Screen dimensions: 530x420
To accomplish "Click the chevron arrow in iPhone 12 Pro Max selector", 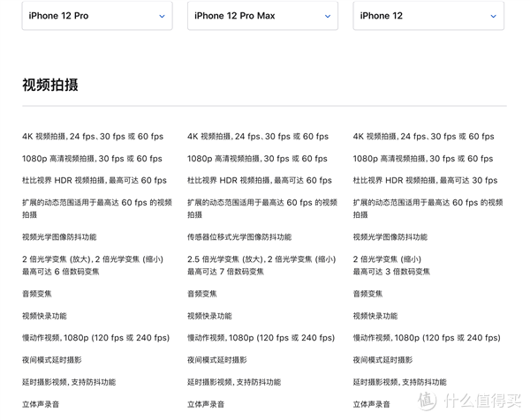I will click(x=328, y=16).
